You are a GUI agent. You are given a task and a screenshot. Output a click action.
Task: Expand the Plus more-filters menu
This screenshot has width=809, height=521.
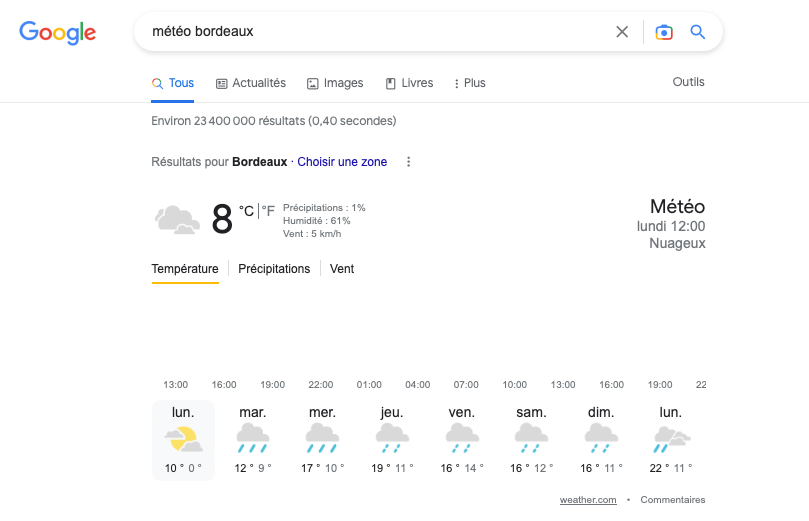(469, 83)
